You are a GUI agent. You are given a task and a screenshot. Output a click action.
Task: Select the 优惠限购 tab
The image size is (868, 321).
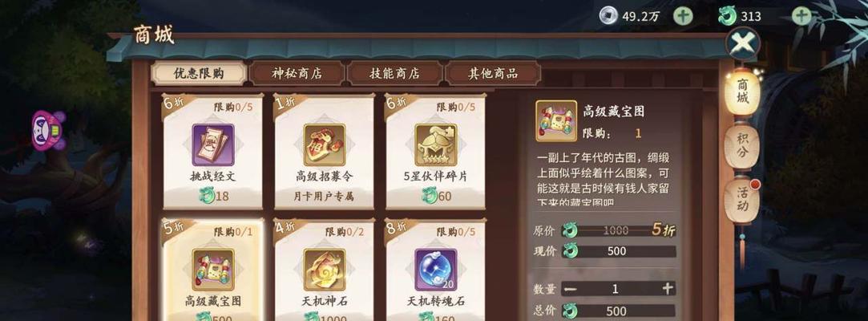199,73
